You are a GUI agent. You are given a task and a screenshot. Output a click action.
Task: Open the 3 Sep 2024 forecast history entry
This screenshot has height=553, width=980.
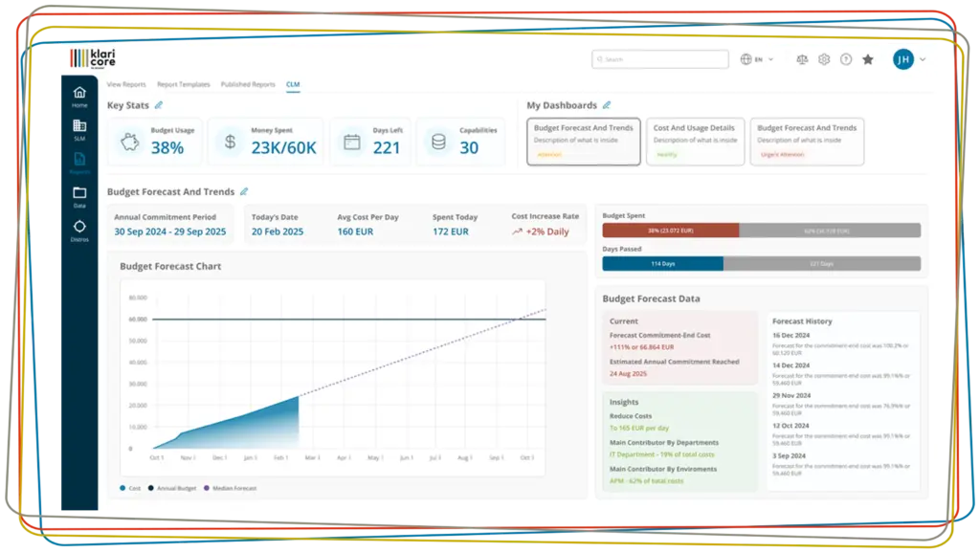click(841, 464)
